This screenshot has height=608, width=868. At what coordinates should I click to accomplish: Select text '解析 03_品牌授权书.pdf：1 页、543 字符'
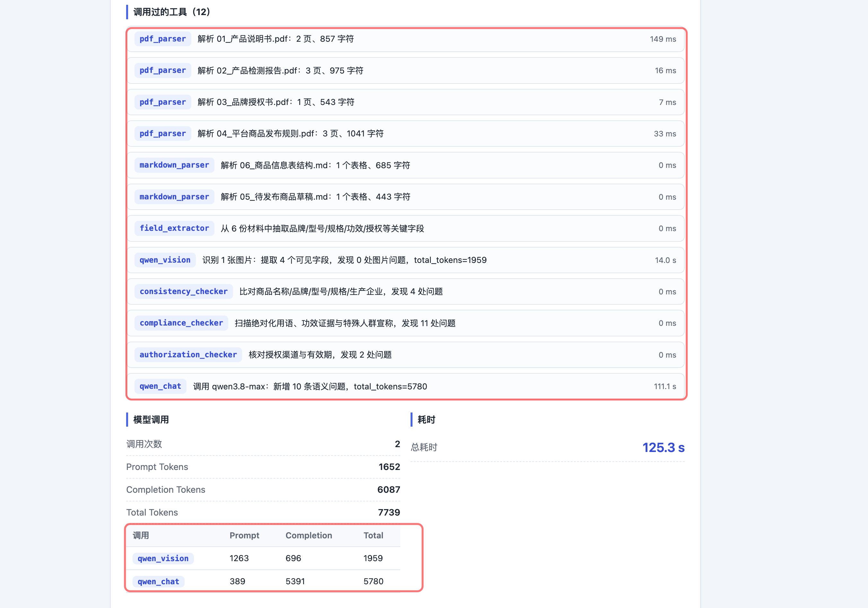276,102
